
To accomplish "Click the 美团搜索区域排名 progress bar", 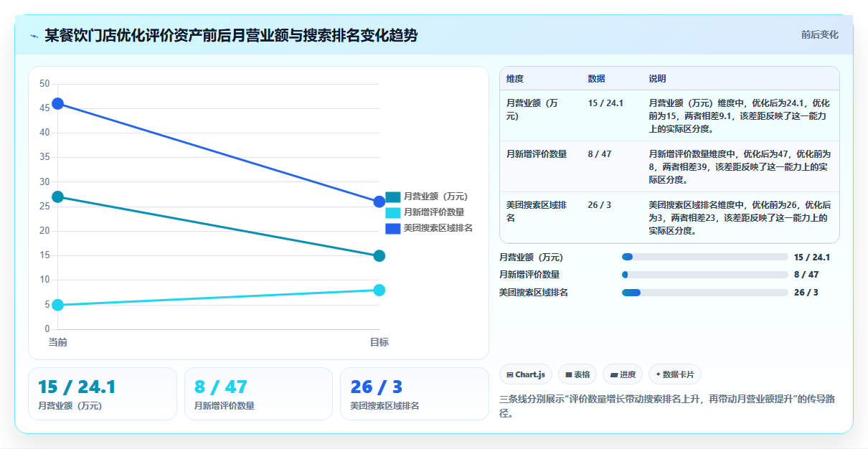I will (705, 293).
